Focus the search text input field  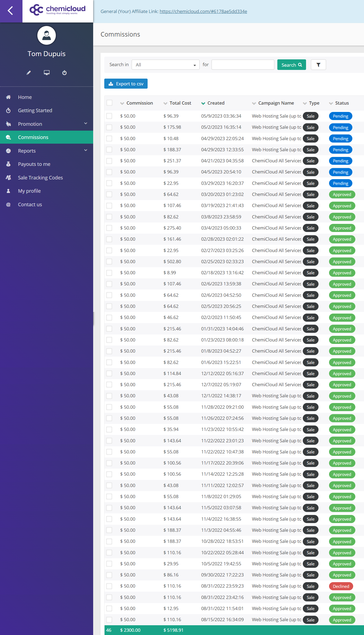tap(243, 65)
